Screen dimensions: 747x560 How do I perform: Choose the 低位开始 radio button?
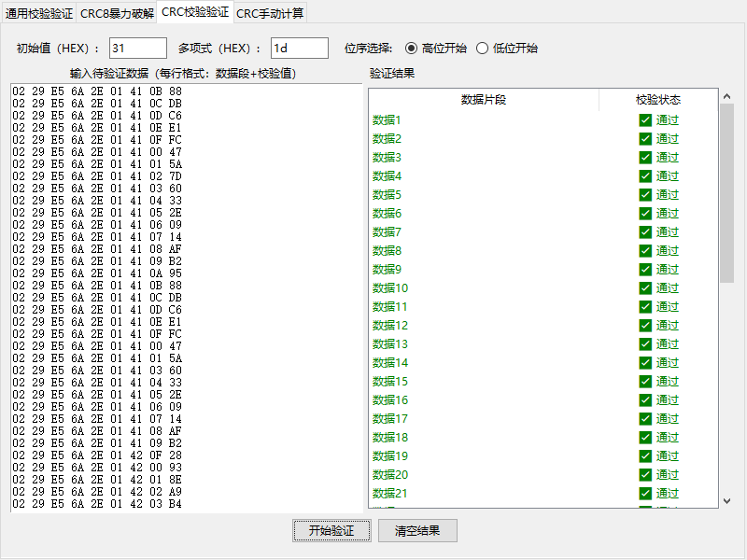(507, 49)
